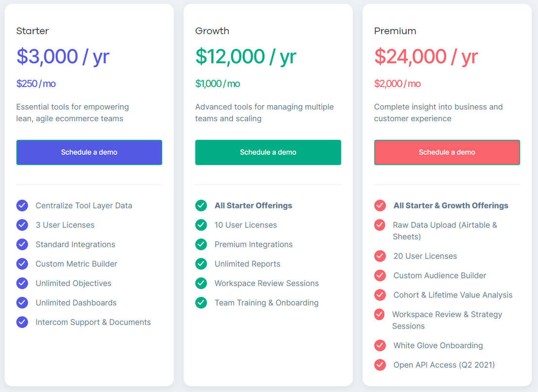538x392 pixels.
Task: Tap check icon beside Custom Metric Builder
Action: [22, 264]
